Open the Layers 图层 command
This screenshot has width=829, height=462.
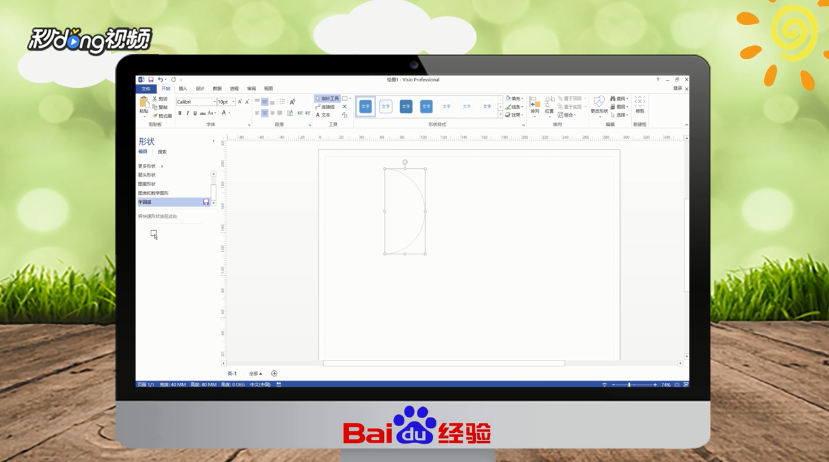pos(619,107)
